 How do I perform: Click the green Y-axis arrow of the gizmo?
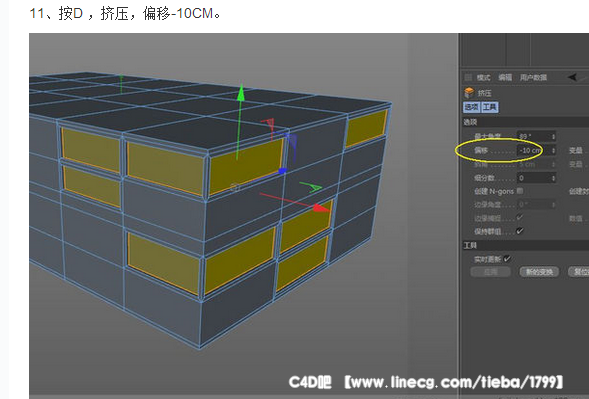click(240, 93)
